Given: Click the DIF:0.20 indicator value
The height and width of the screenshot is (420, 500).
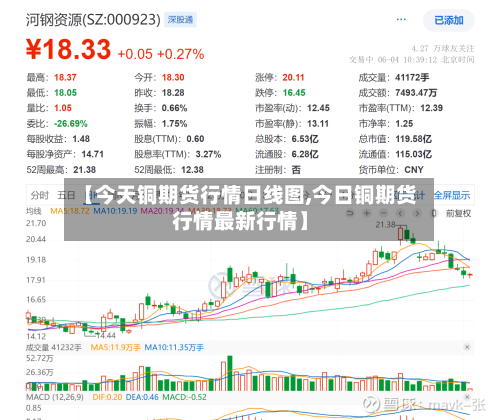Looking at the screenshot, I should pyautogui.click(x=107, y=397).
